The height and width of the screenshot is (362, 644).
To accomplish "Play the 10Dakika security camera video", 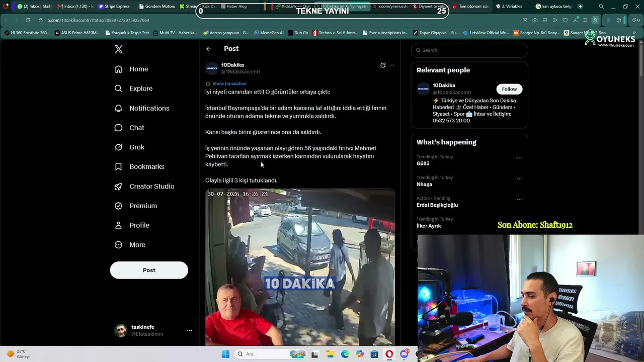I will pyautogui.click(x=300, y=267).
